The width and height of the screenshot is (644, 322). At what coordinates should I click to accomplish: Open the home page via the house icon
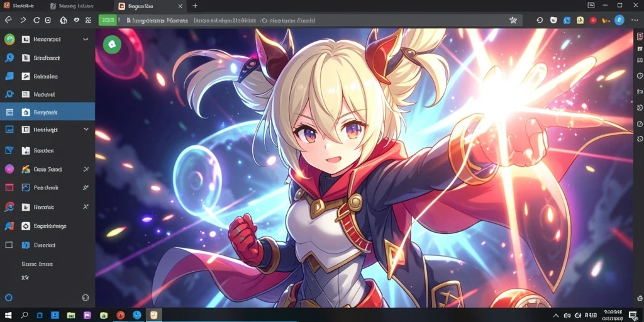64,19
